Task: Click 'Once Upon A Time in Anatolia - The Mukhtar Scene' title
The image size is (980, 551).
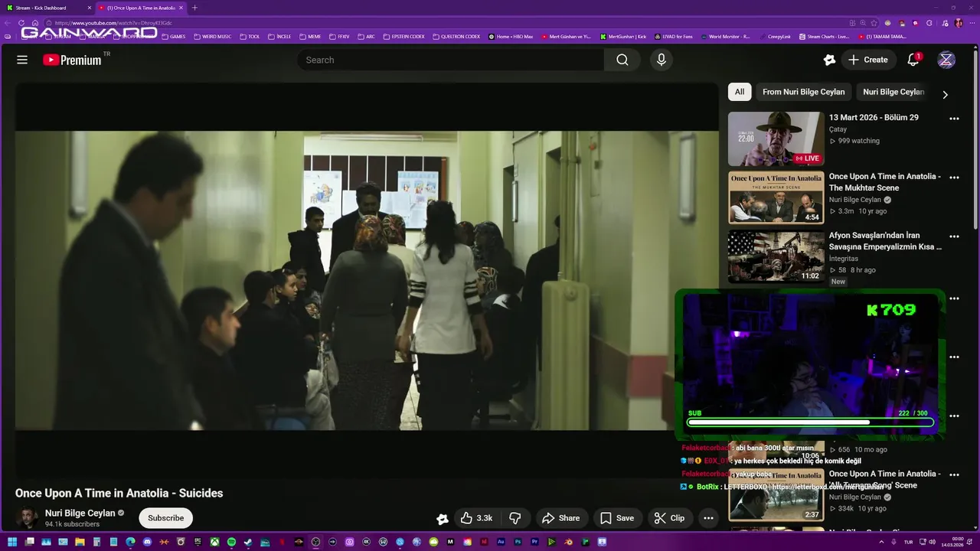Action: tap(885, 182)
